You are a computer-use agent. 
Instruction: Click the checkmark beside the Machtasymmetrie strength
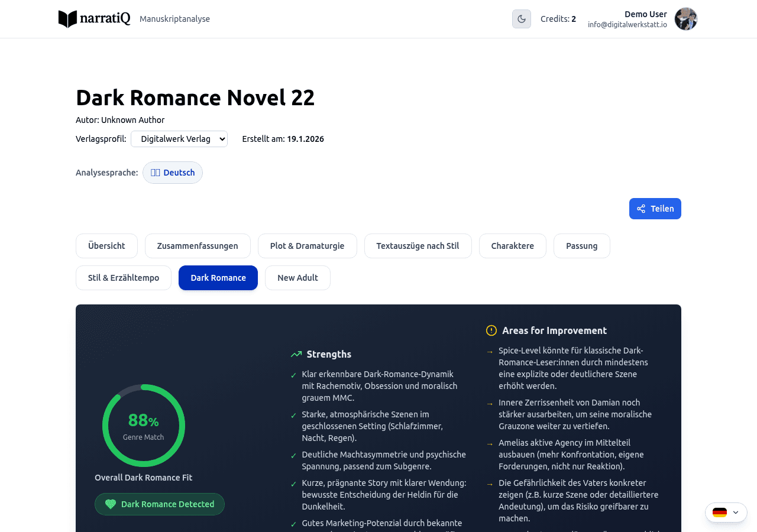[x=294, y=455]
